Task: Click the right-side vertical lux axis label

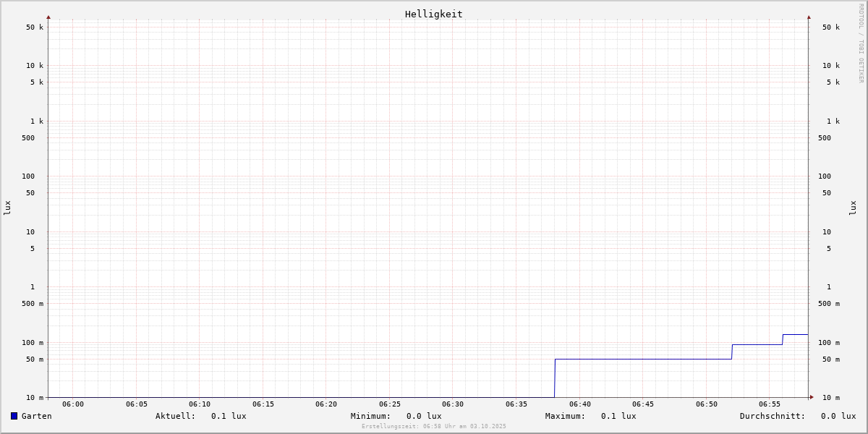Action: pos(853,208)
